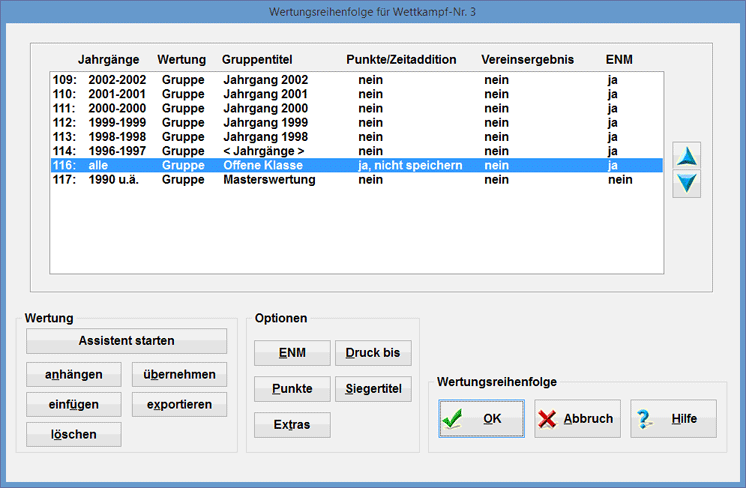Click the Siegertitel button
This screenshot has height=488, width=746.
point(372,389)
